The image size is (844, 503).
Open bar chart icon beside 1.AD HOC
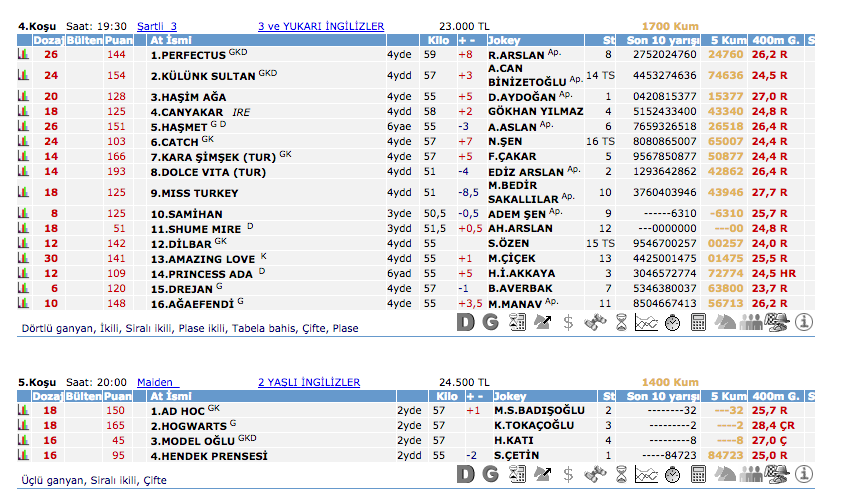23,410
